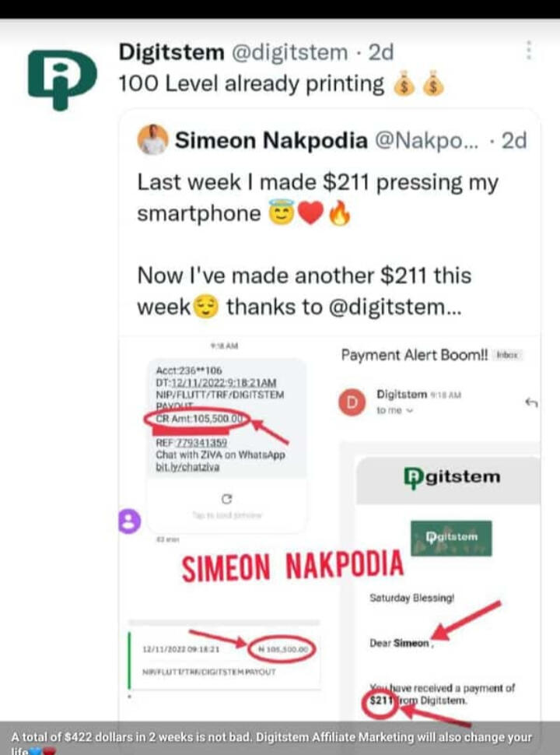Expand the 'to me' recipient details
The width and height of the screenshot is (560, 755).
pos(395,410)
